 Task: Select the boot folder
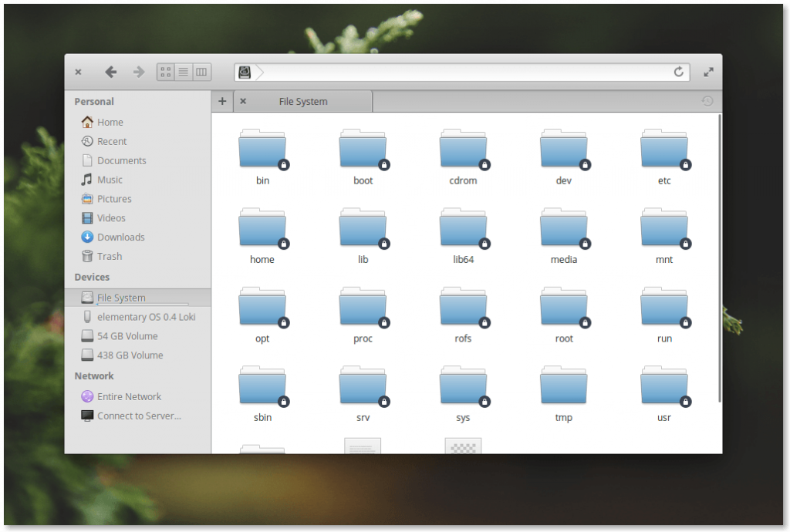(363, 157)
